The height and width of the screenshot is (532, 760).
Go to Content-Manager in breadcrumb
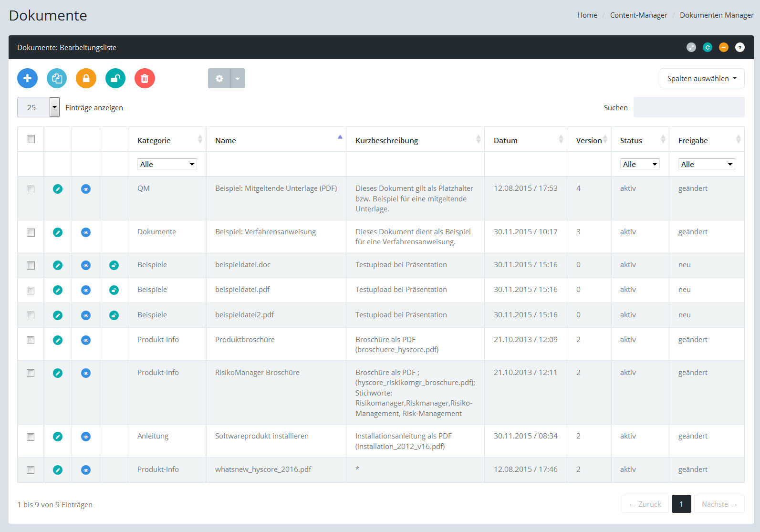coord(638,15)
